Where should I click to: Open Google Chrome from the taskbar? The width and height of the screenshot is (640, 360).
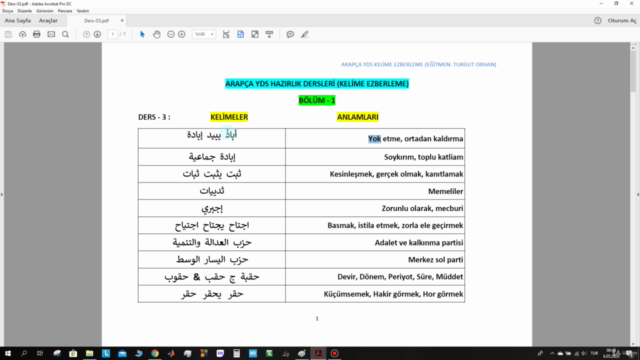click(155, 353)
